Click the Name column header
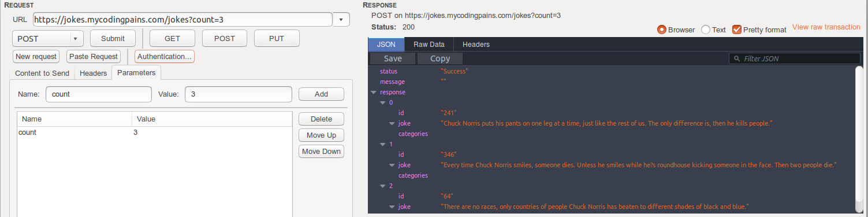The image size is (868, 217). (74, 119)
